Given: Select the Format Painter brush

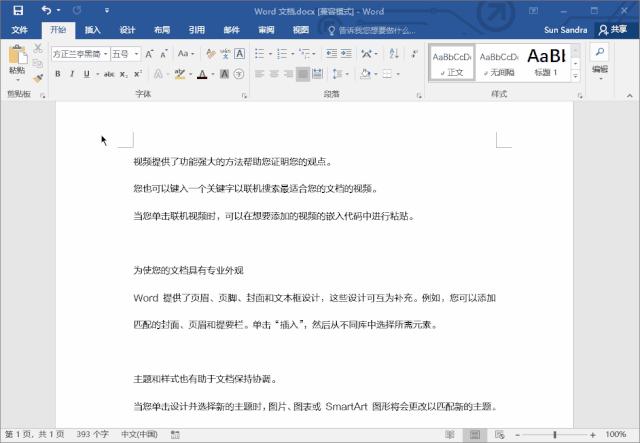Looking at the screenshot, I should (x=38, y=78).
